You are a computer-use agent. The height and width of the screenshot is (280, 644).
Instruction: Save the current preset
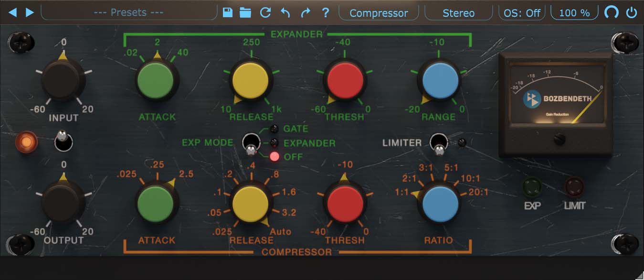[x=228, y=13]
